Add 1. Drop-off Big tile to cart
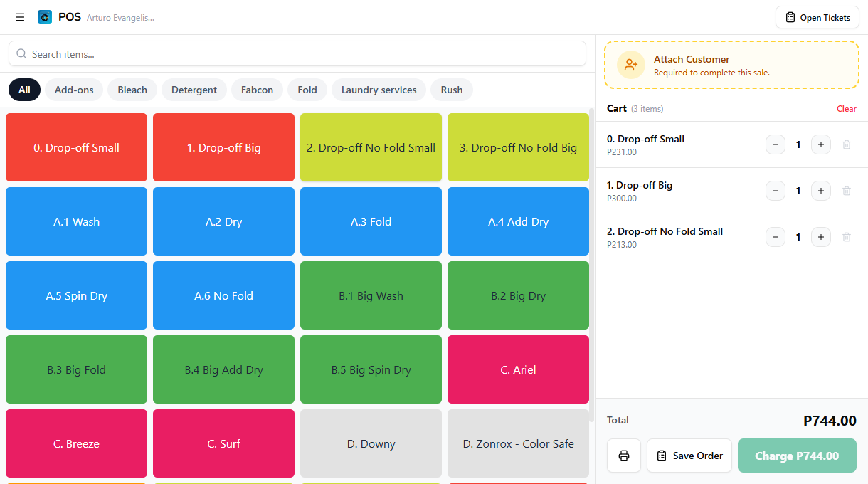 [x=223, y=147]
